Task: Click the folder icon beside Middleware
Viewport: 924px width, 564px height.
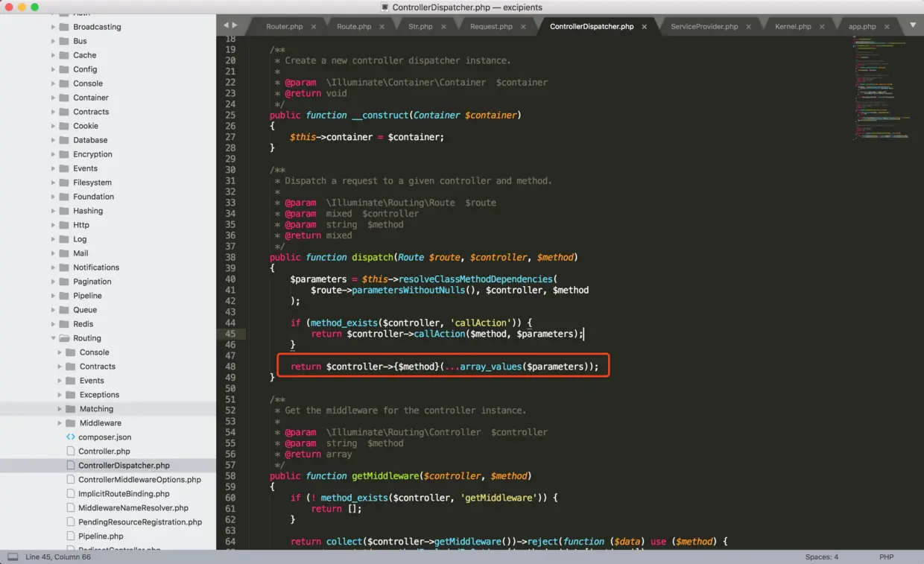Action: tap(72, 422)
